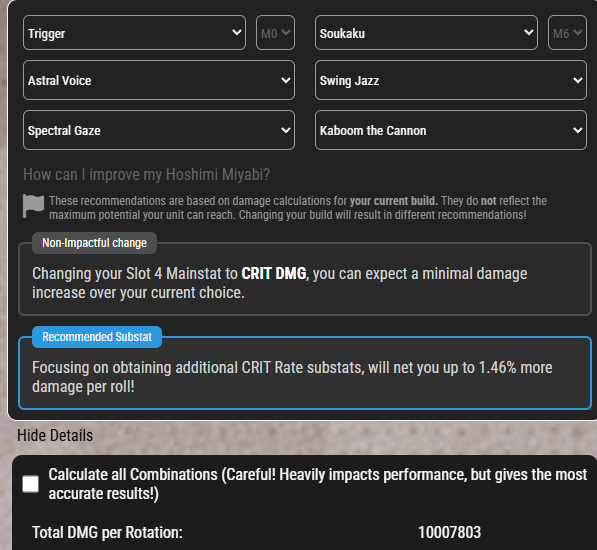Click the Recommended Substat label
Screen dimensions: 597x550
[97, 337]
